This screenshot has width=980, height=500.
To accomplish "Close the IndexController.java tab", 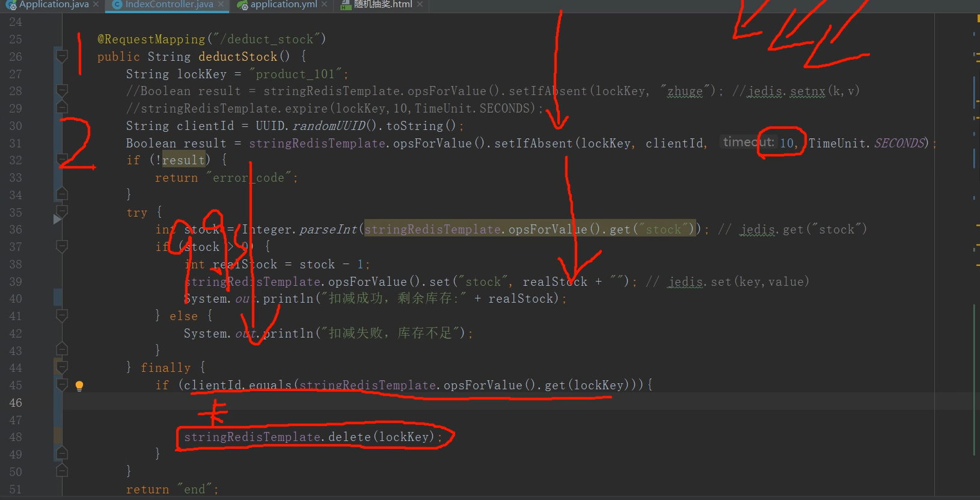I will click(221, 4).
